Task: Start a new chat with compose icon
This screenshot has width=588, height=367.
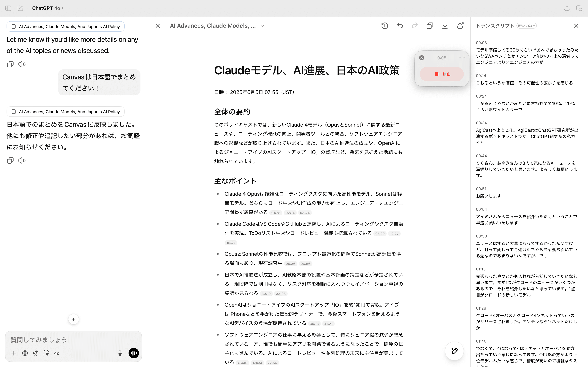Action: coord(20,8)
